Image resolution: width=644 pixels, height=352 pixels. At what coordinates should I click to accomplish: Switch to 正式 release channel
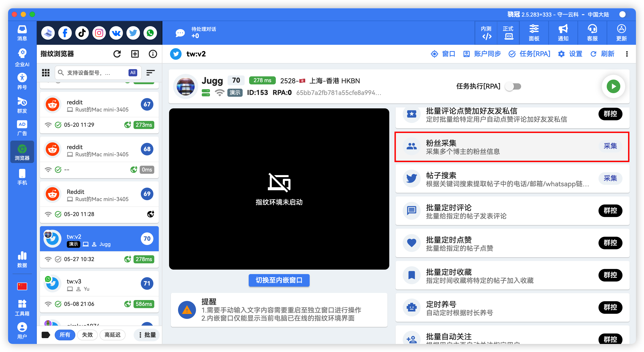(x=508, y=33)
